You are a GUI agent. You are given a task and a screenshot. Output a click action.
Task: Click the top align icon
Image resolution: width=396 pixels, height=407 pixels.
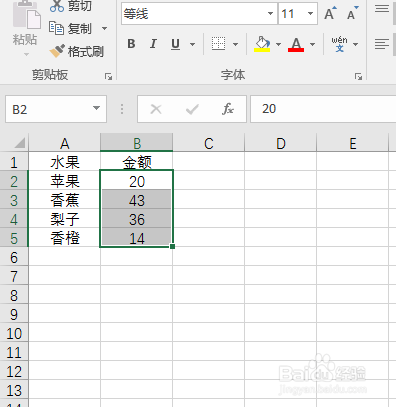(382, 9)
